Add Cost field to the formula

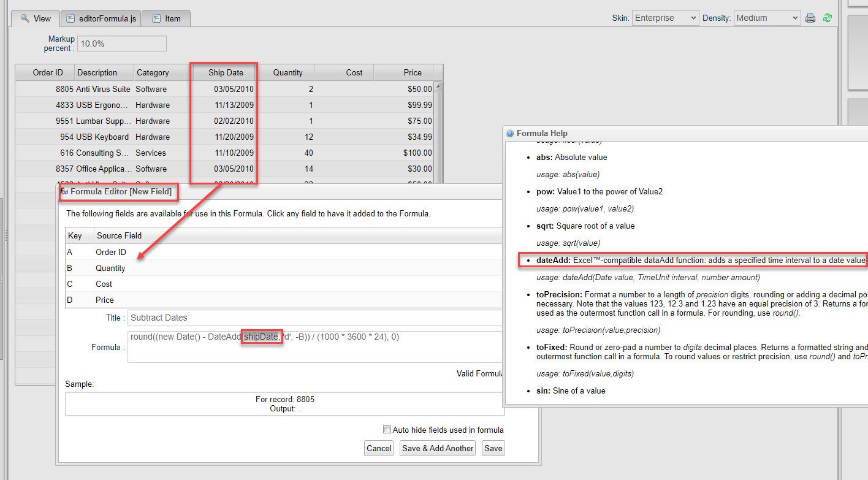coord(284,284)
